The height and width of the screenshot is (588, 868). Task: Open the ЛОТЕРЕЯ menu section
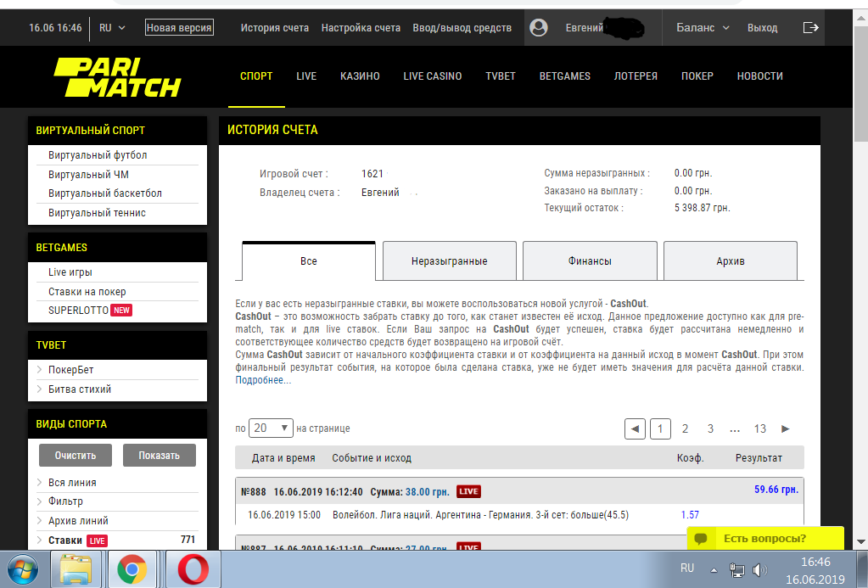point(636,76)
